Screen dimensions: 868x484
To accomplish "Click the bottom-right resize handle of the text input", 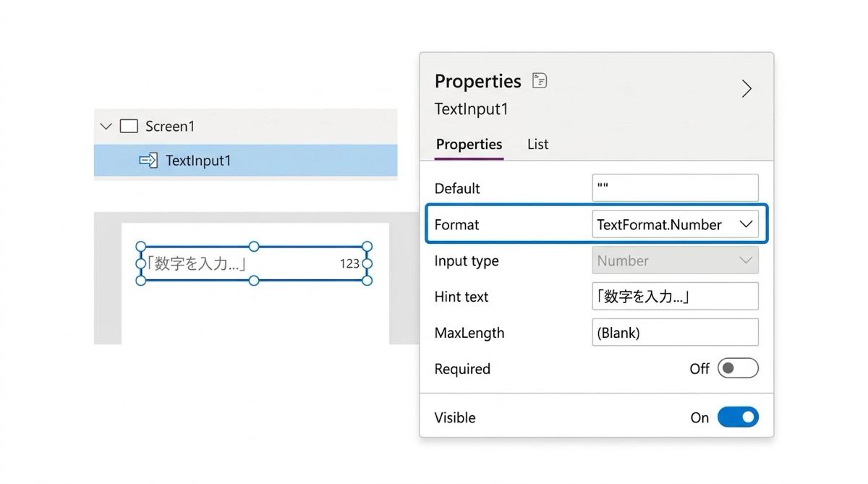I will (367, 281).
